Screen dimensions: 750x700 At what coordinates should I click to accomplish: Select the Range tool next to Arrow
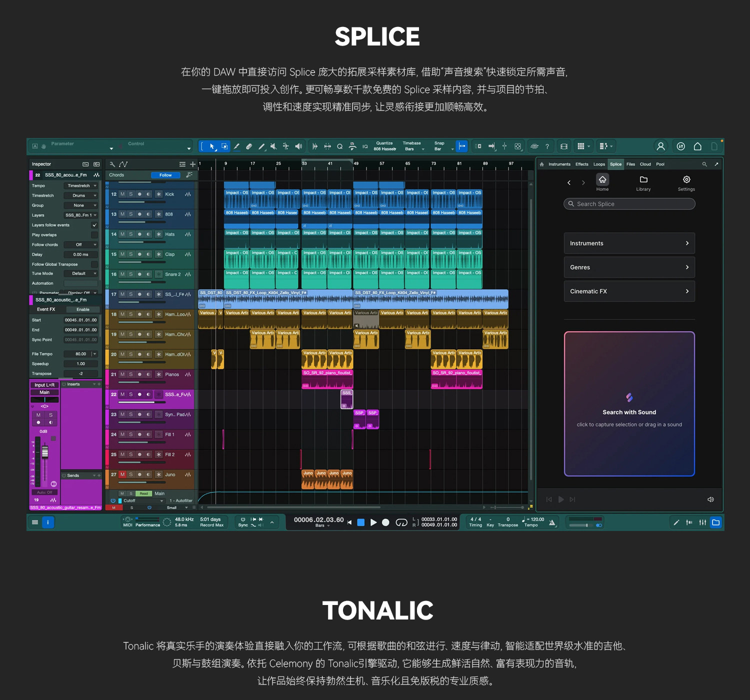click(224, 146)
